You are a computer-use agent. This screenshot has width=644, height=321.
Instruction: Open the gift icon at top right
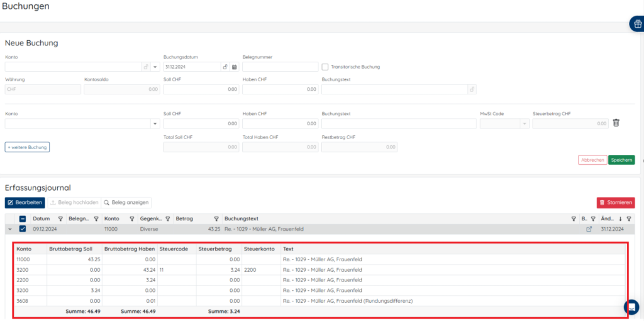tap(637, 24)
